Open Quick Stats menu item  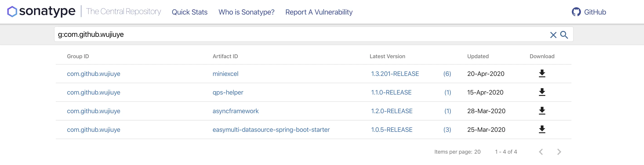[x=189, y=12]
